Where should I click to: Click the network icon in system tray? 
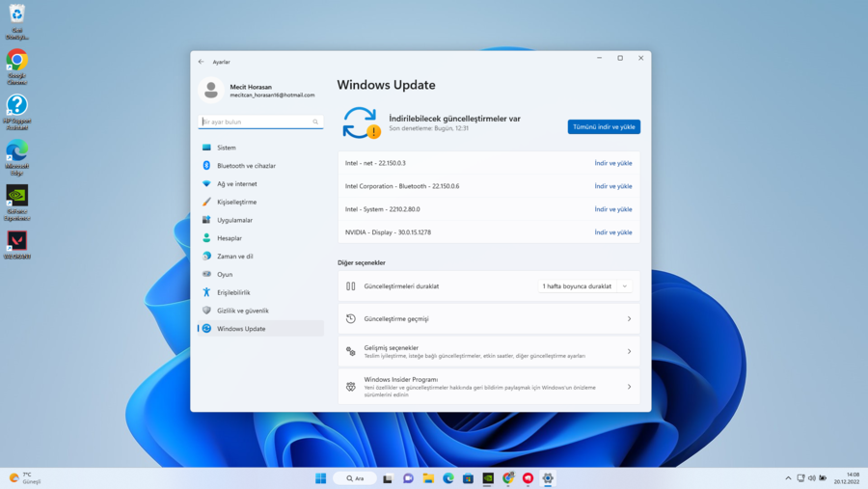(801, 478)
